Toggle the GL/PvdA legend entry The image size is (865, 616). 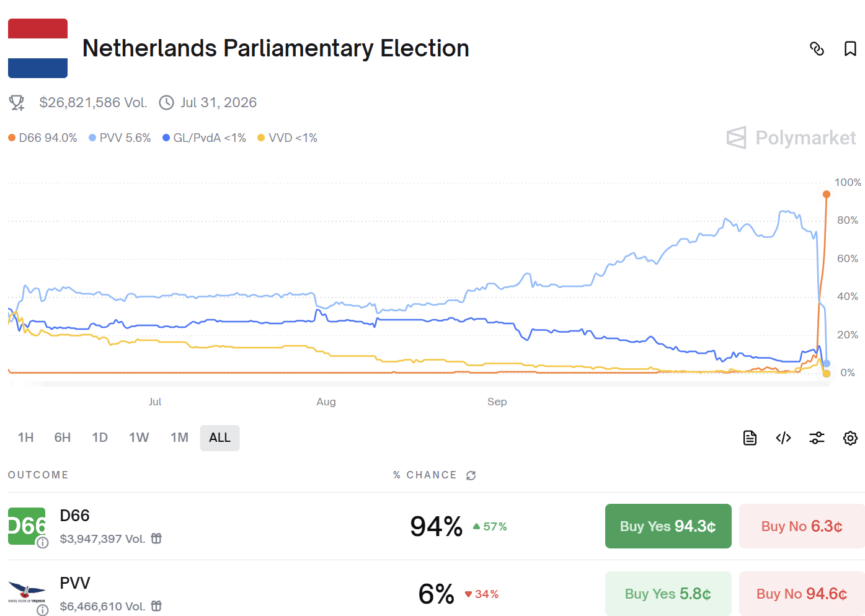pyautogui.click(x=204, y=138)
